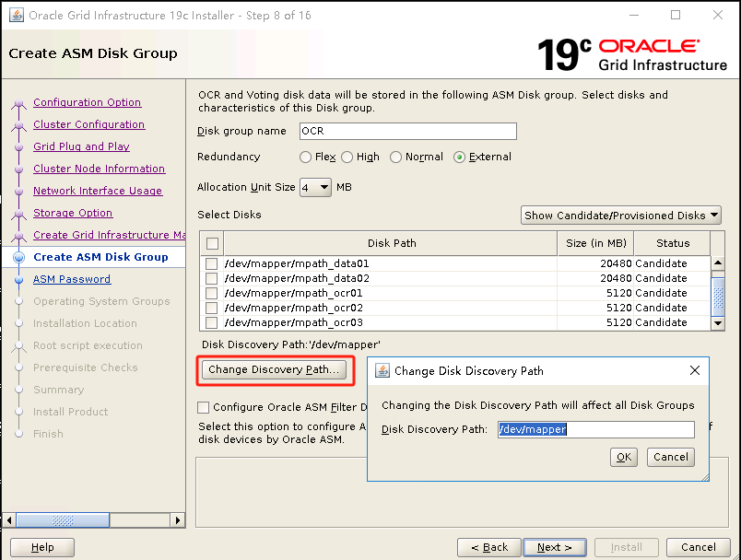Screen dimensions: 741x560
Task: Sort by Size (in MB) column header
Action: 596,243
